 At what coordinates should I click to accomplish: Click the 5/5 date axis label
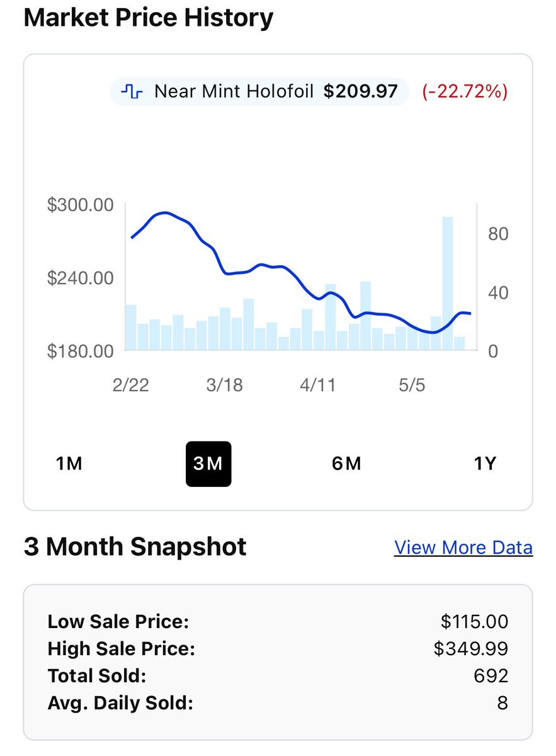412,385
